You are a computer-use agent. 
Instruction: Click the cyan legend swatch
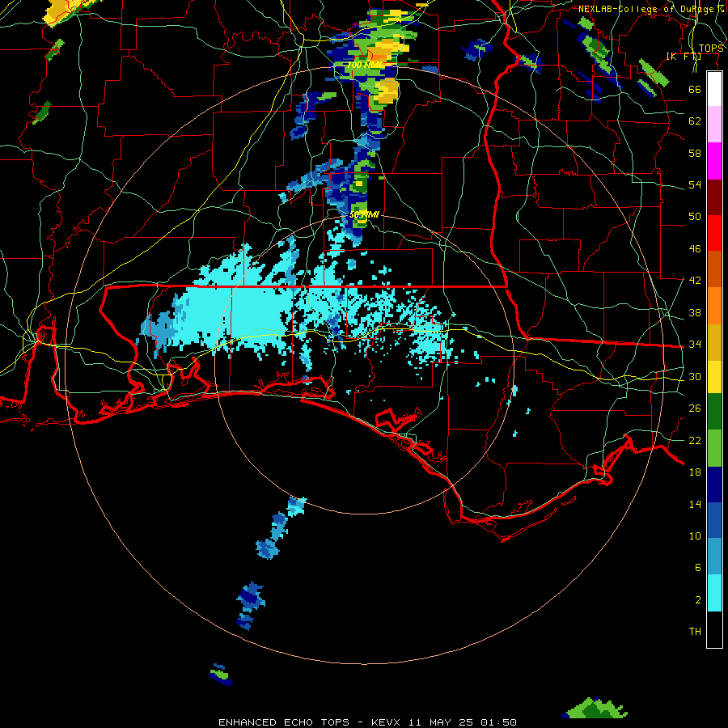coord(714,593)
